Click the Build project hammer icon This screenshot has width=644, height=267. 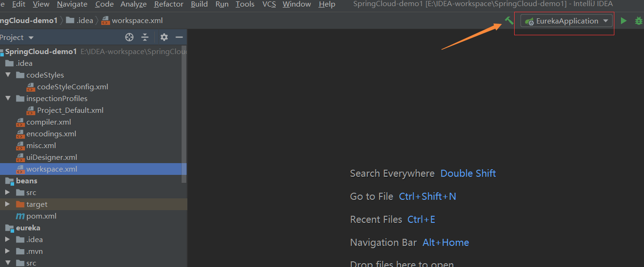[x=509, y=21]
